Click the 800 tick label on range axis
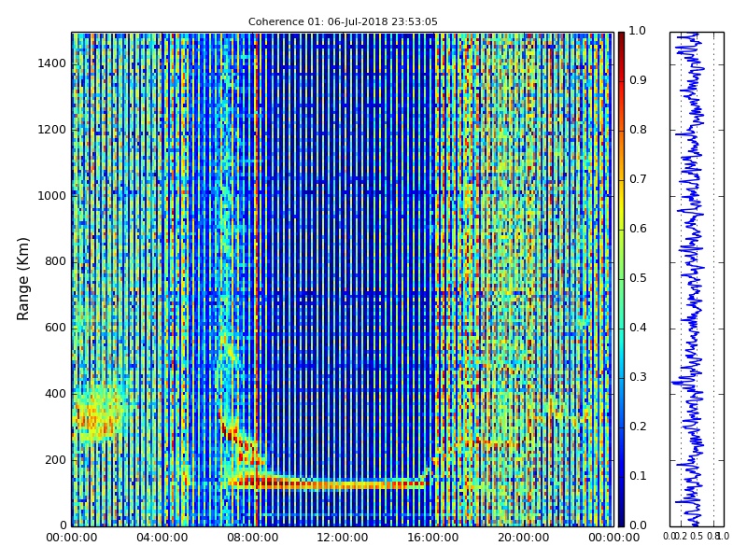This screenshot has width=747, height=560. coord(55,261)
